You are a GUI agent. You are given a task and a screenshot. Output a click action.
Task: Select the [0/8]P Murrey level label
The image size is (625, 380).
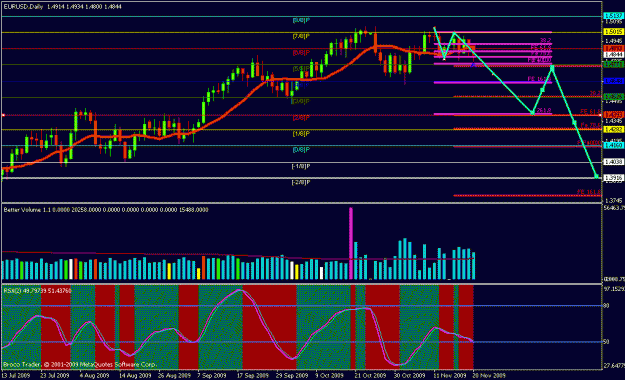click(301, 150)
